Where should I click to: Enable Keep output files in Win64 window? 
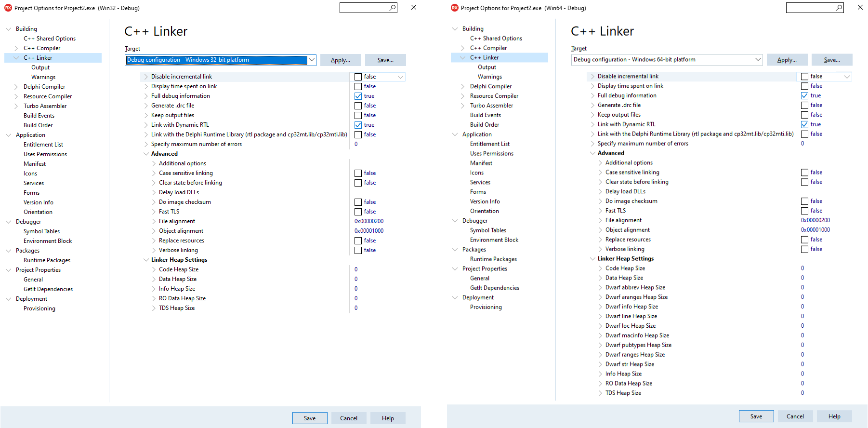tap(804, 115)
